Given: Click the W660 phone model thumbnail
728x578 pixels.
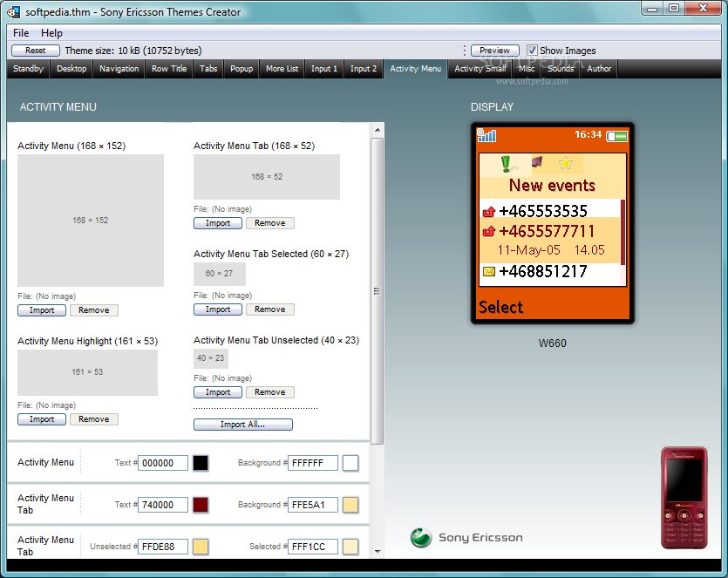Looking at the screenshot, I should click(x=684, y=498).
